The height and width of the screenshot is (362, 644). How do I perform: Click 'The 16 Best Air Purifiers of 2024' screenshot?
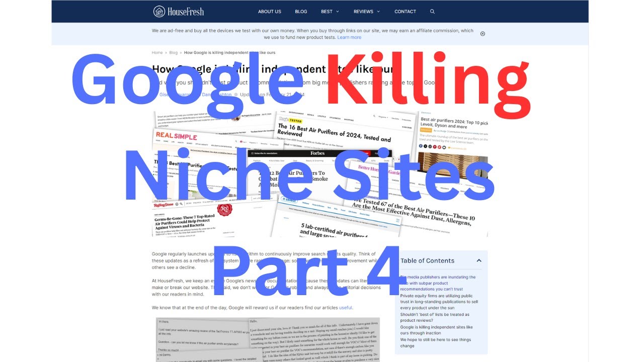pos(345,131)
